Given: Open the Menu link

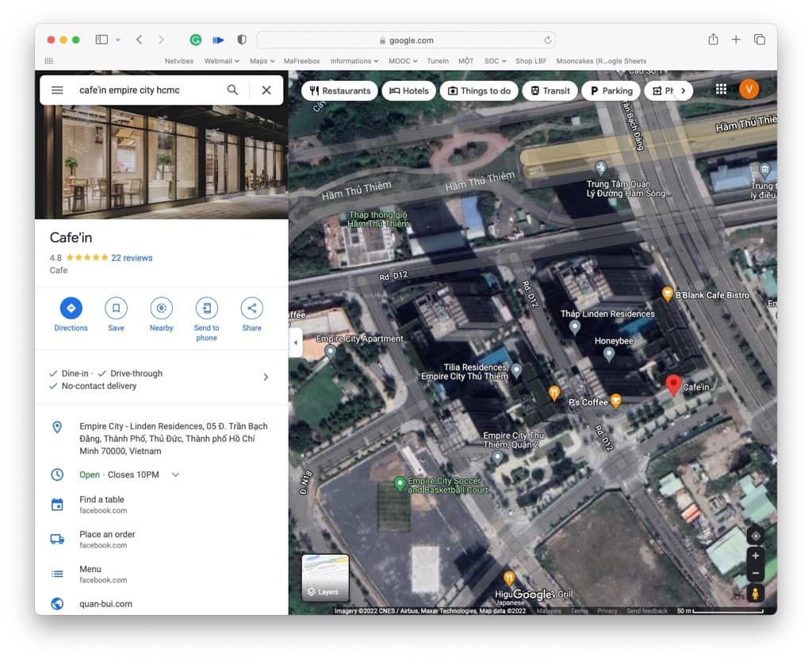Looking at the screenshot, I should tap(162, 574).
